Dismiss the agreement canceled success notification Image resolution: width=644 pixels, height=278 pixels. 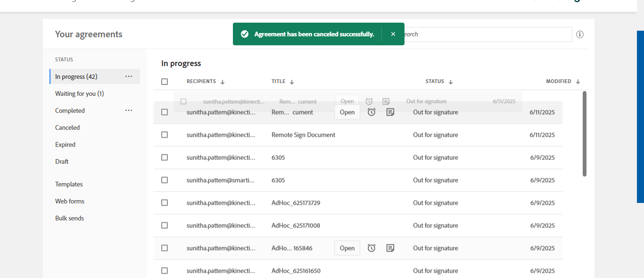[393, 34]
